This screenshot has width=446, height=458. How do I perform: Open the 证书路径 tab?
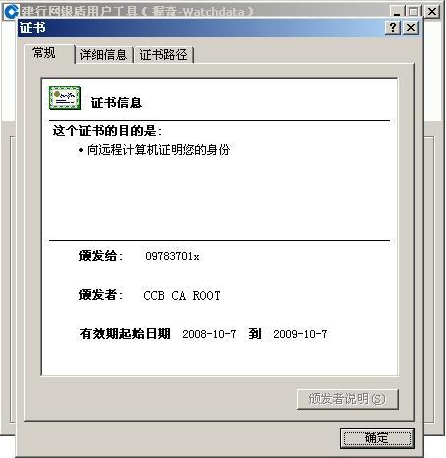(163, 55)
